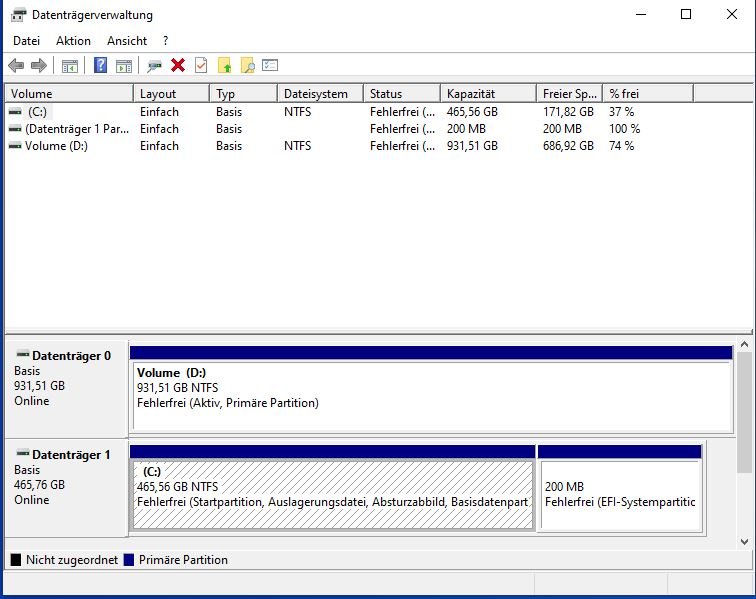The height and width of the screenshot is (599, 756).
Task: Click the scroll down arrow in disk pane
Action: click(x=744, y=542)
